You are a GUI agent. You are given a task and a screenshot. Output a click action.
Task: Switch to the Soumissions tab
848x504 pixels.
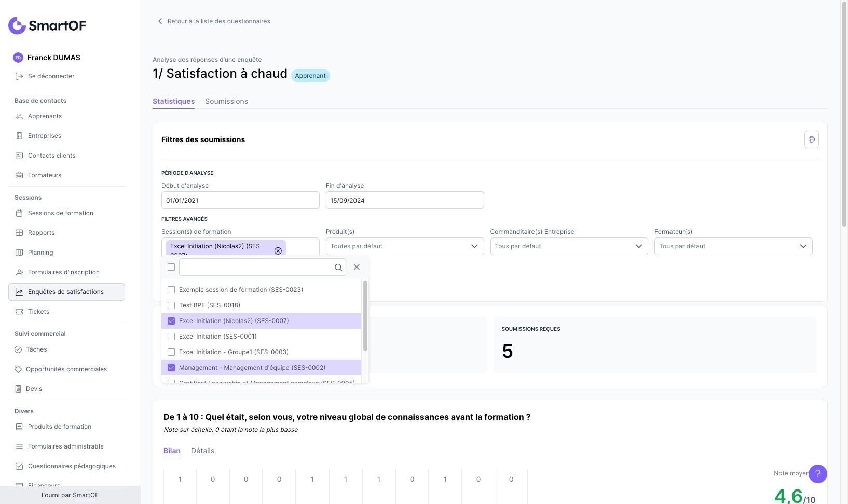(x=226, y=101)
